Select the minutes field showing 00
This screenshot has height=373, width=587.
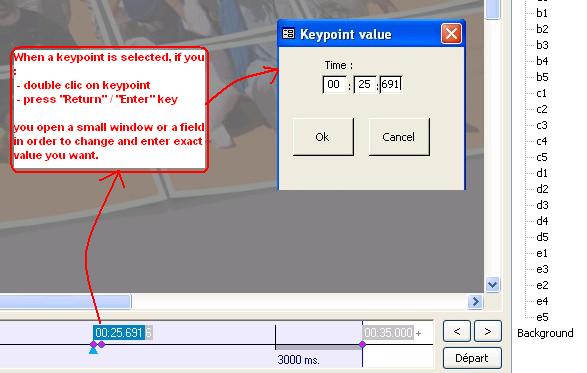335,84
